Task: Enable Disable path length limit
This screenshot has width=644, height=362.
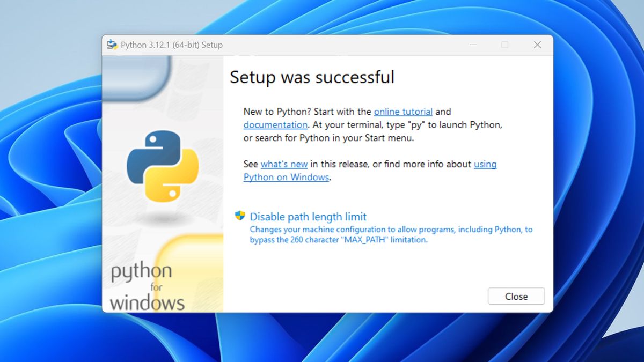Action: (308, 216)
